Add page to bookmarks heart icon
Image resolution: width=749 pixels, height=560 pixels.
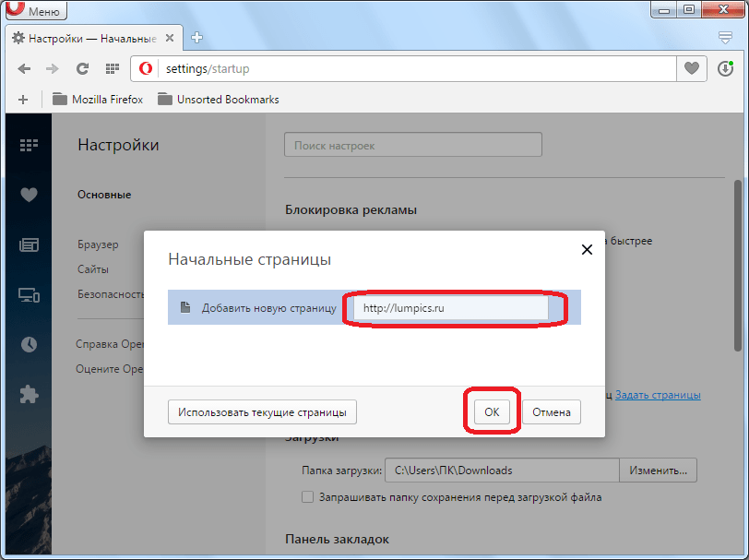[x=691, y=69]
